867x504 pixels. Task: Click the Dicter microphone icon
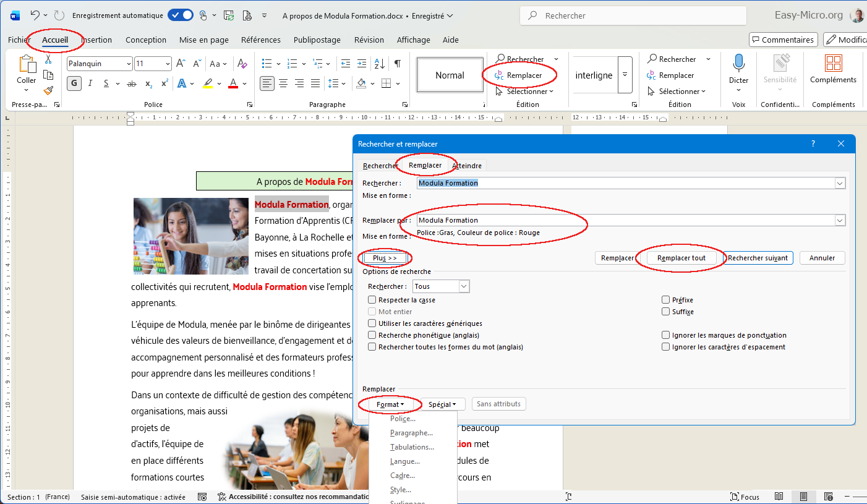tap(738, 63)
